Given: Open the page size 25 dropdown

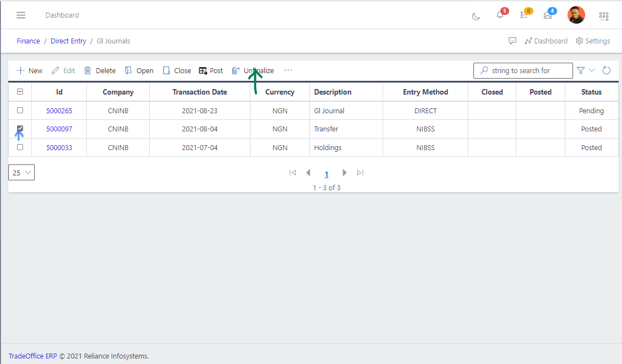Looking at the screenshot, I should click(x=21, y=172).
